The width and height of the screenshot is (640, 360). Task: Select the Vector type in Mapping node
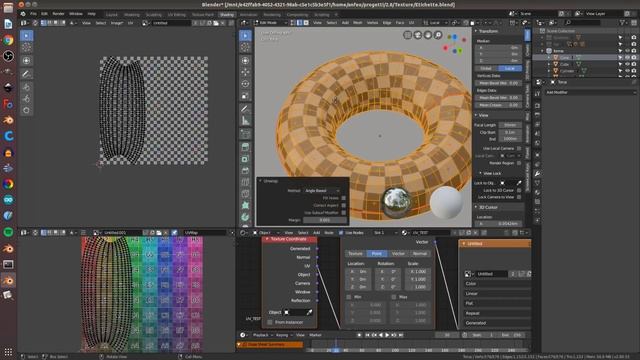tap(398, 253)
